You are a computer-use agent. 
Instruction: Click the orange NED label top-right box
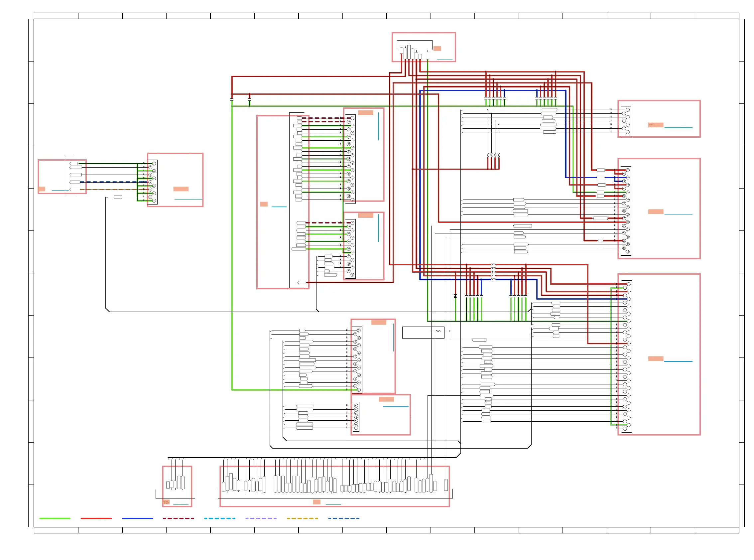tap(655, 125)
